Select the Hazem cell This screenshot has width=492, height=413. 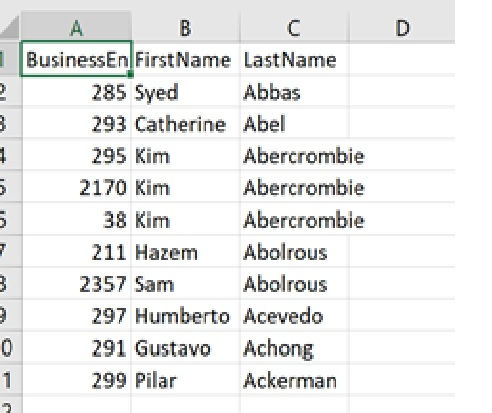click(186, 252)
